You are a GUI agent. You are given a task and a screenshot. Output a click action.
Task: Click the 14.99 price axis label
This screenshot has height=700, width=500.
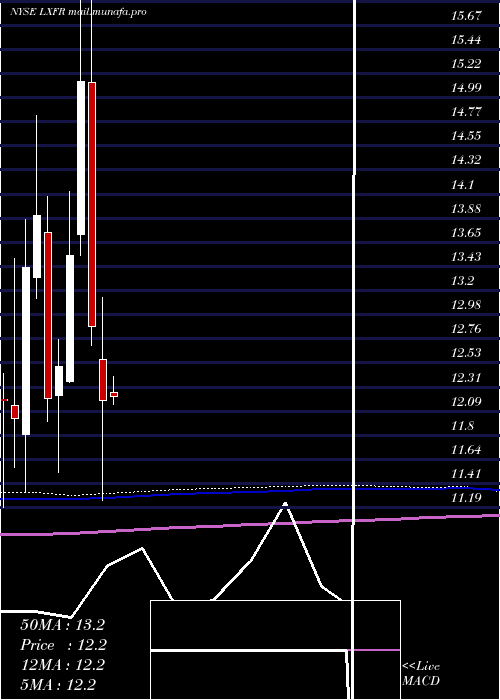[466, 88]
